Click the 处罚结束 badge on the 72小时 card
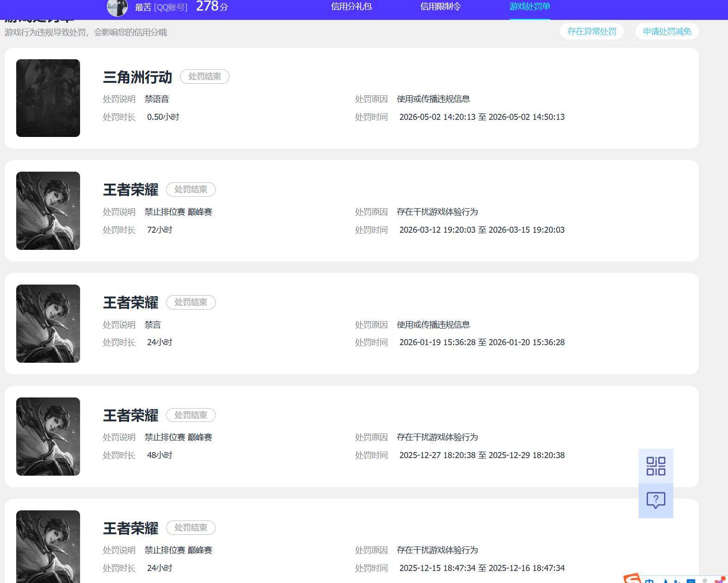This screenshot has height=583, width=728. tap(191, 189)
